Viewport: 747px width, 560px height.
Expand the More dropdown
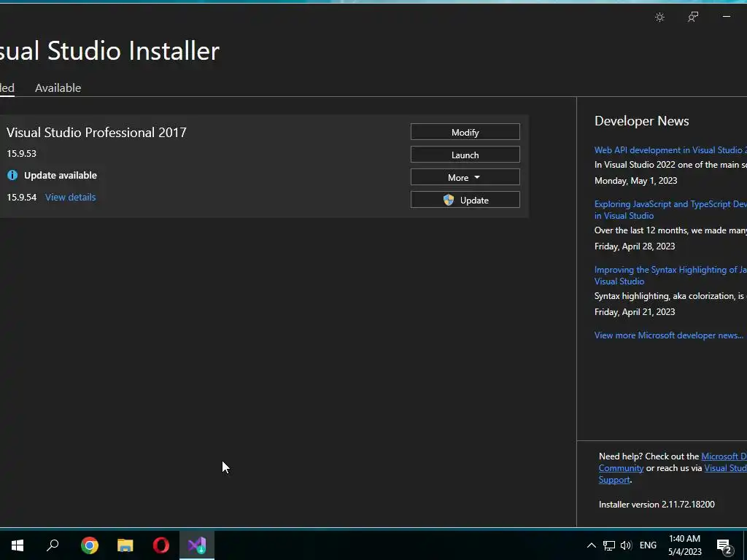[x=465, y=177]
